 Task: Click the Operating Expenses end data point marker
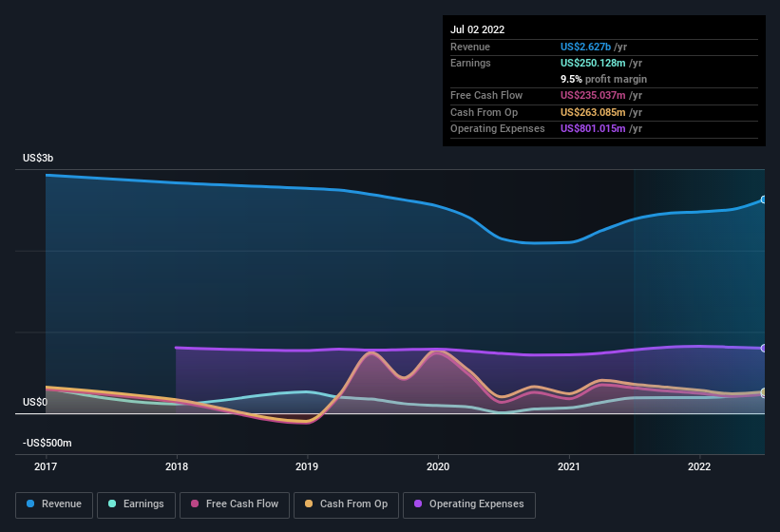coord(764,348)
